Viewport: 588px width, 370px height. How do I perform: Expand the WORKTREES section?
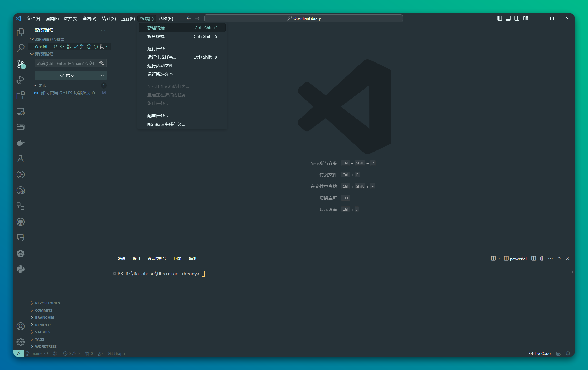(46, 347)
